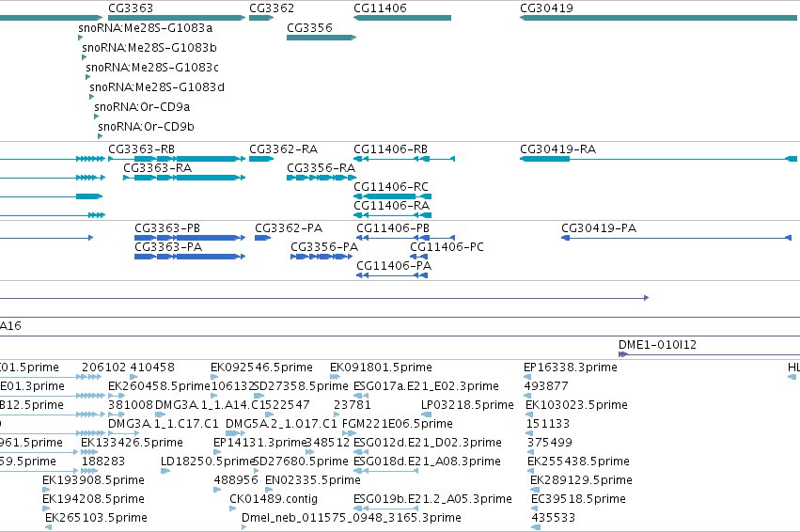Select EST EK289129.5prime
The width and height of the screenshot is (800, 532).
[581, 480]
